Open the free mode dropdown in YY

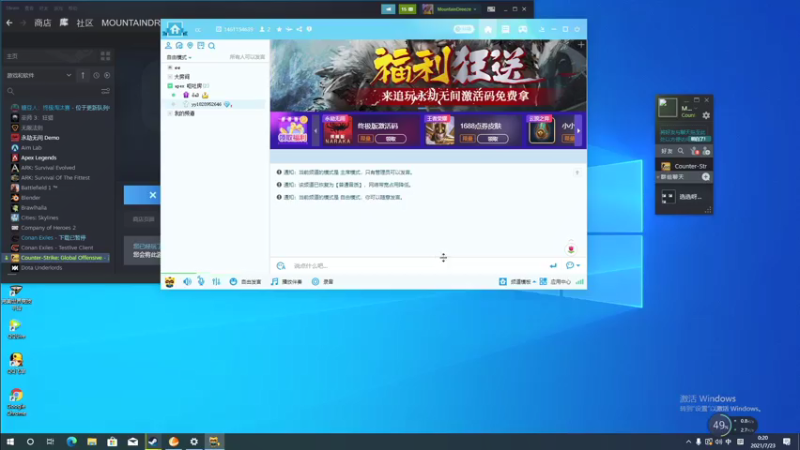click(179, 57)
